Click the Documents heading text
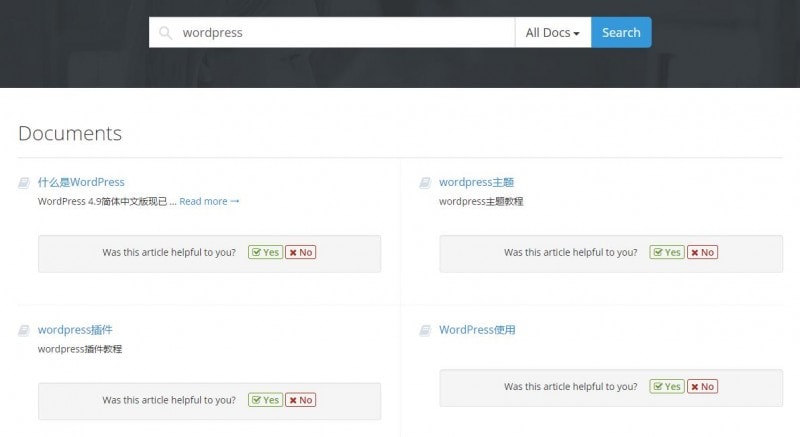Image resolution: width=800 pixels, height=437 pixels. click(x=70, y=134)
